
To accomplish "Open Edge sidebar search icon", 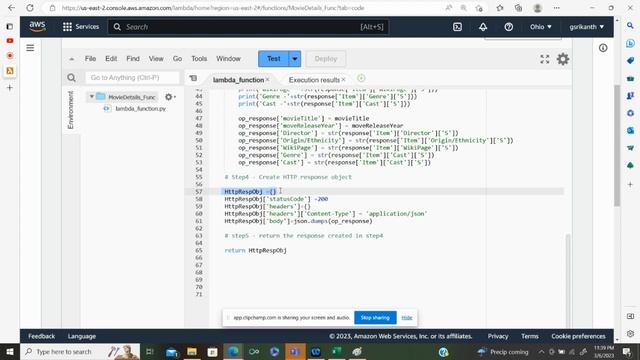I will 630,25.
